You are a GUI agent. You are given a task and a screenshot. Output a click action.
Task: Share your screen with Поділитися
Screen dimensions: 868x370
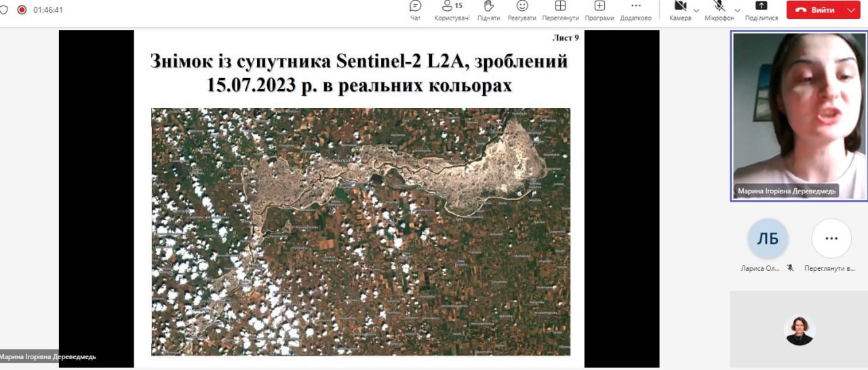tap(761, 10)
